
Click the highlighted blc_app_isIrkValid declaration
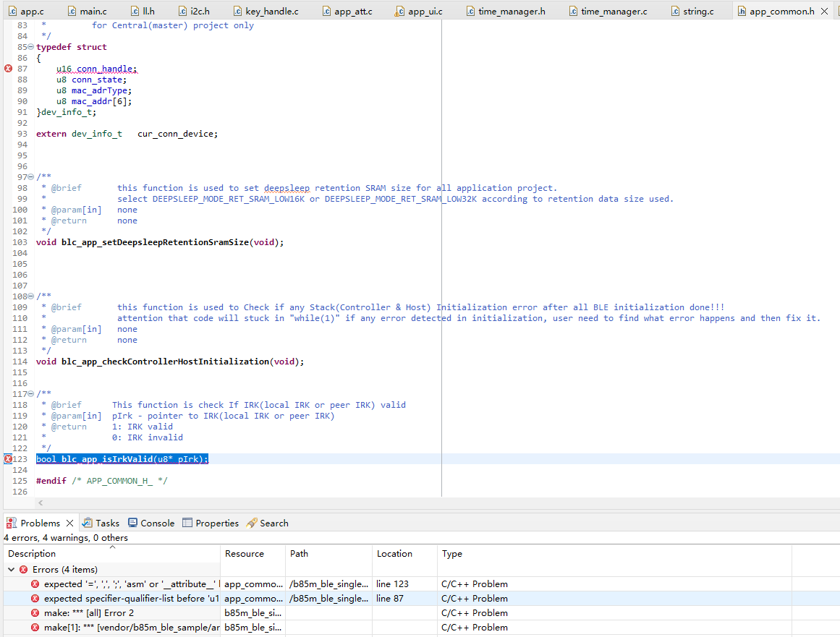point(122,458)
